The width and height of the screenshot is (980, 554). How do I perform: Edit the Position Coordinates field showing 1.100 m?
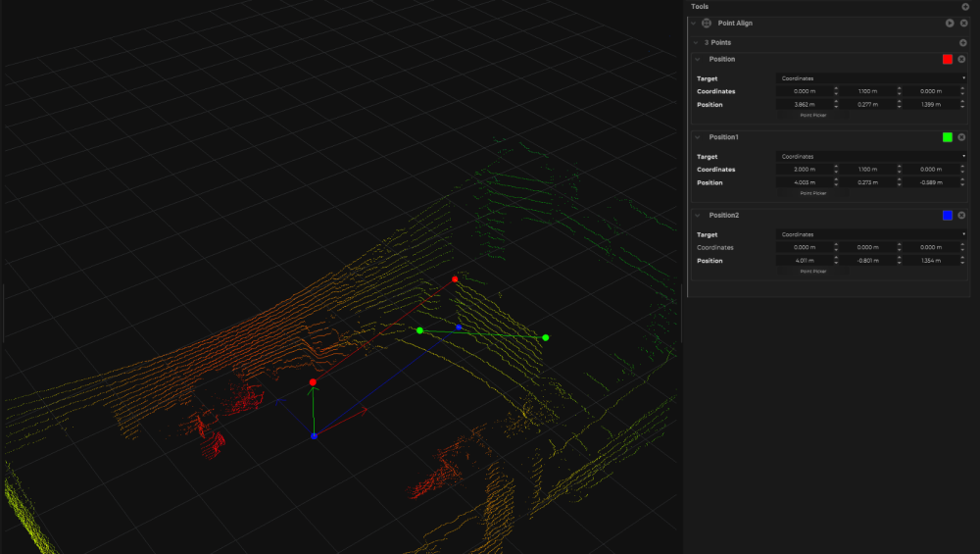click(867, 92)
